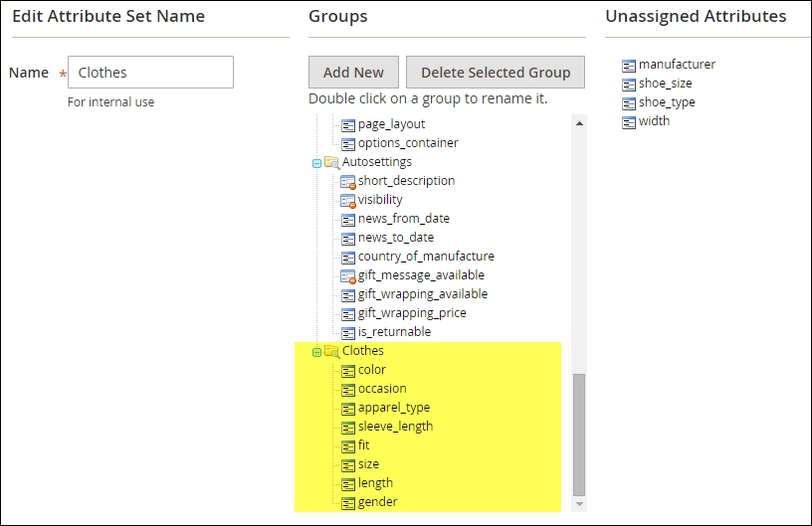Click the visibility attribute icon
Viewport: 812px width, 526px height.
point(348,201)
